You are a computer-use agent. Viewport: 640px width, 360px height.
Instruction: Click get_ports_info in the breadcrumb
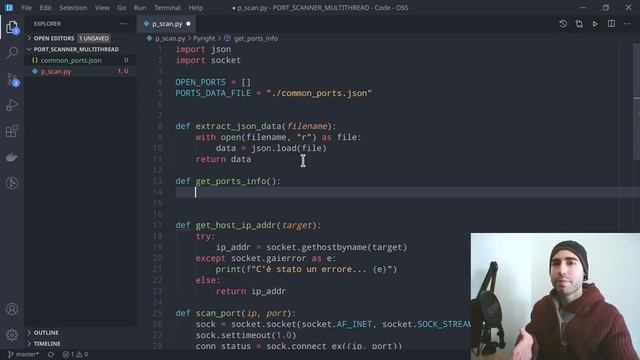256,38
